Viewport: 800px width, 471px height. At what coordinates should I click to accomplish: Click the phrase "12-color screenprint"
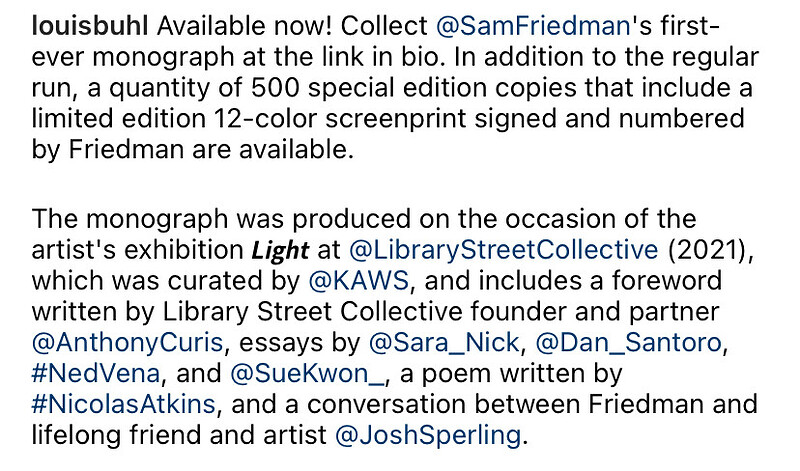(340, 119)
